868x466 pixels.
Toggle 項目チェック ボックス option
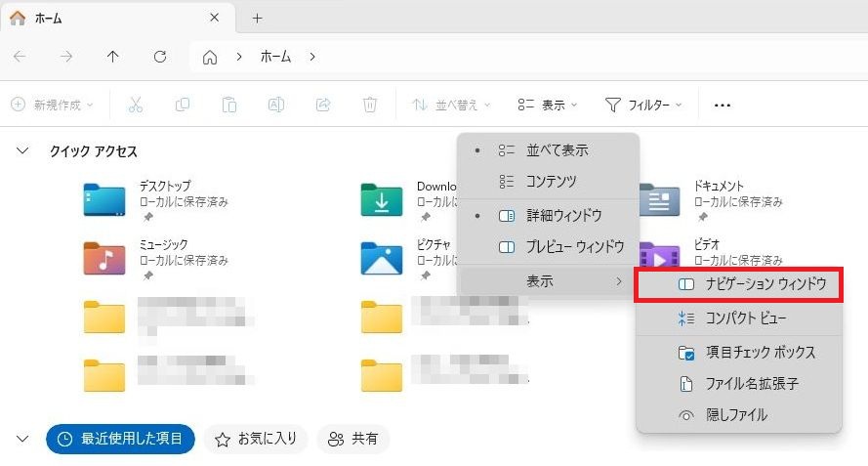pos(747,352)
